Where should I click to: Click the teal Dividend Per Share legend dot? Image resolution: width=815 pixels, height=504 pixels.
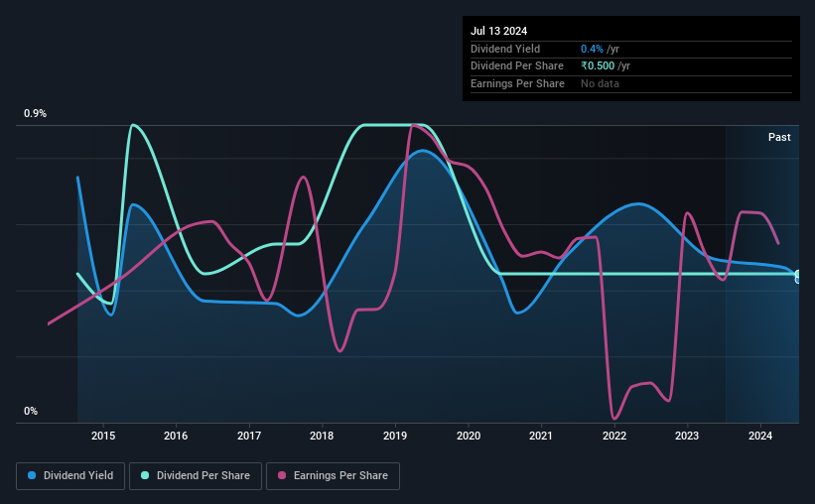click(145, 475)
